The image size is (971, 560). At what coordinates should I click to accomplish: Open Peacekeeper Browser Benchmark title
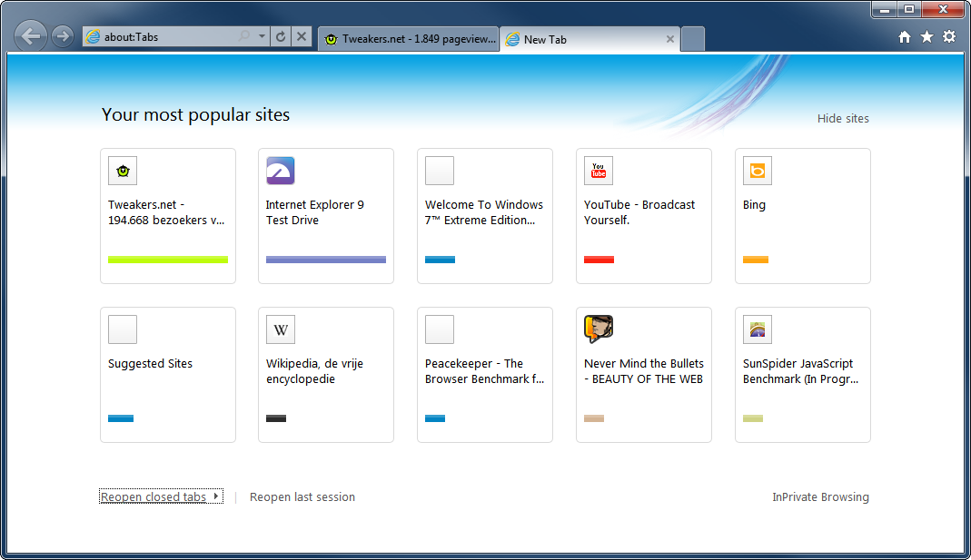pos(484,371)
